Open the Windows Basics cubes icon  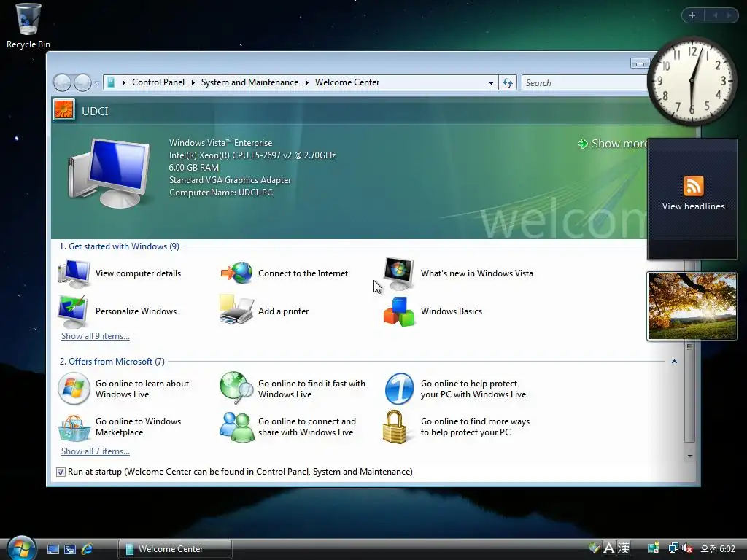[x=399, y=311]
